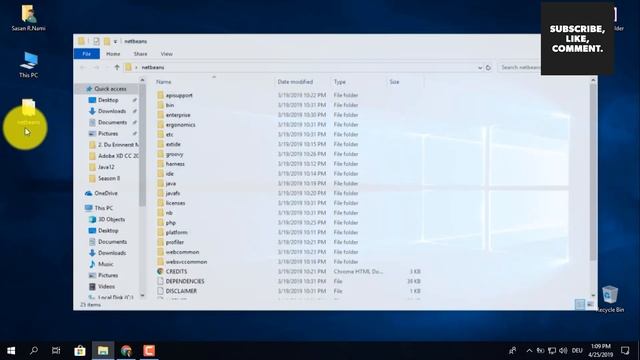The width and height of the screenshot is (640, 360).
Task: Select the php folder icon
Action: click(x=160, y=222)
